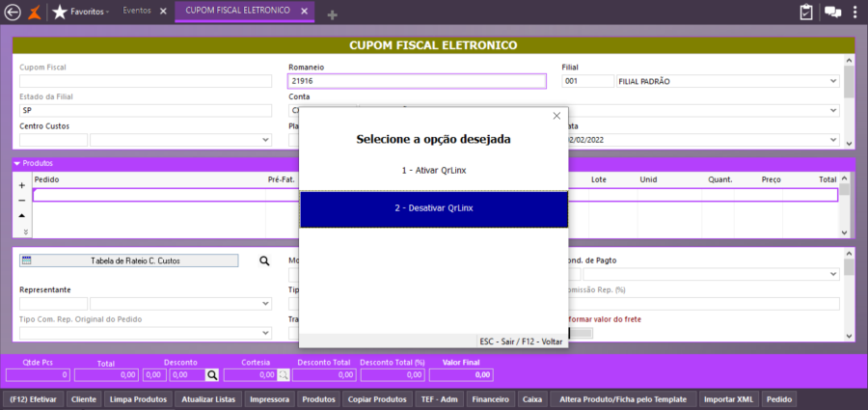Switch to the Eventos tab
This screenshot has height=410, width=868.
137,11
